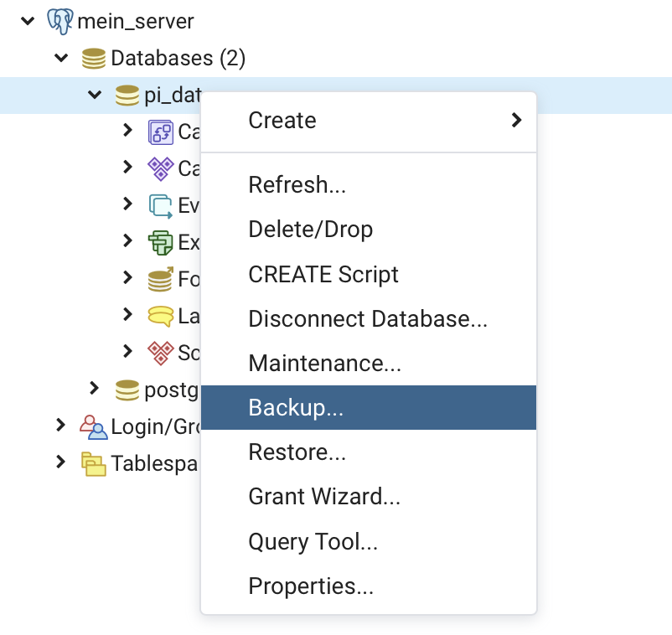Click the highlighted Backup... entry

point(369,407)
